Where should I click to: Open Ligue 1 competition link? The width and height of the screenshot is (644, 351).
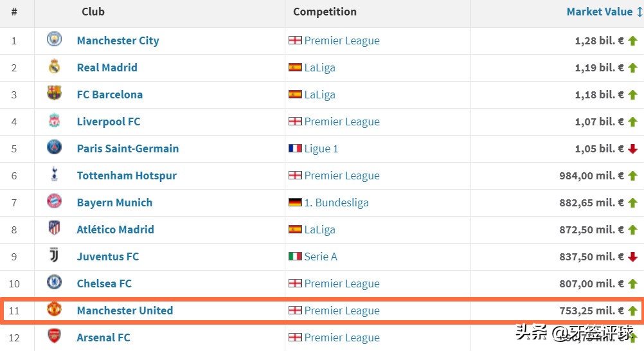[321, 148]
